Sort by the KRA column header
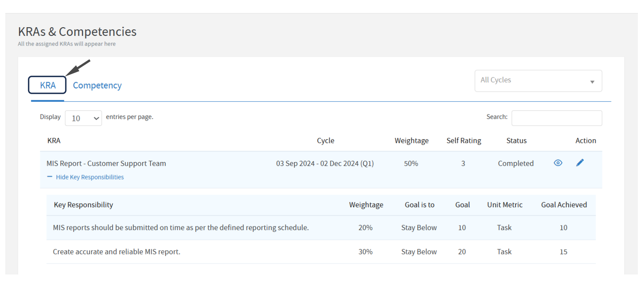 54,141
